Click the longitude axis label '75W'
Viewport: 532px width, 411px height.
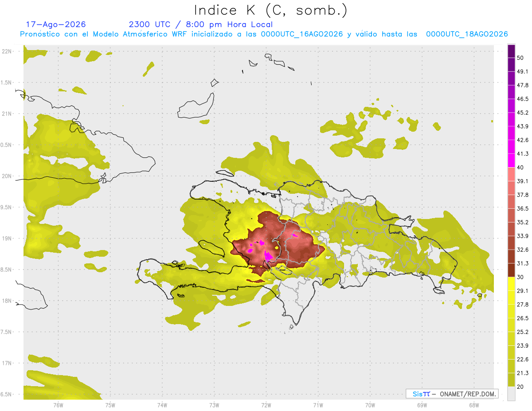point(110,404)
